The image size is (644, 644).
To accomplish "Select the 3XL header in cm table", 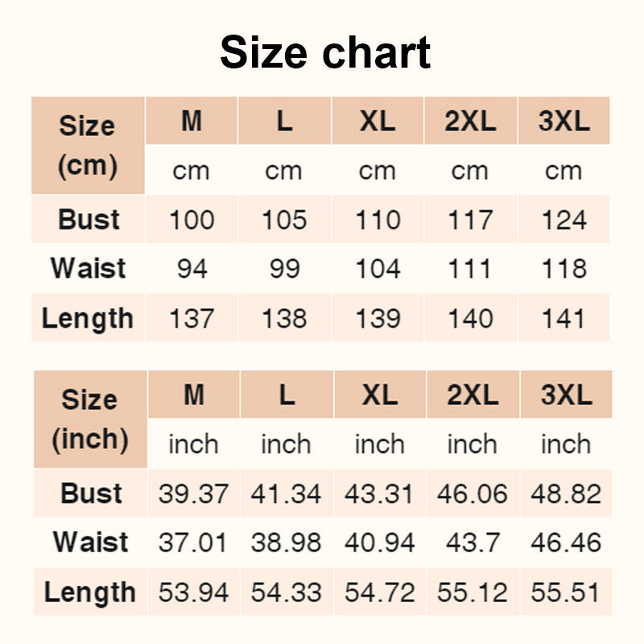I will (x=564, y=121).
